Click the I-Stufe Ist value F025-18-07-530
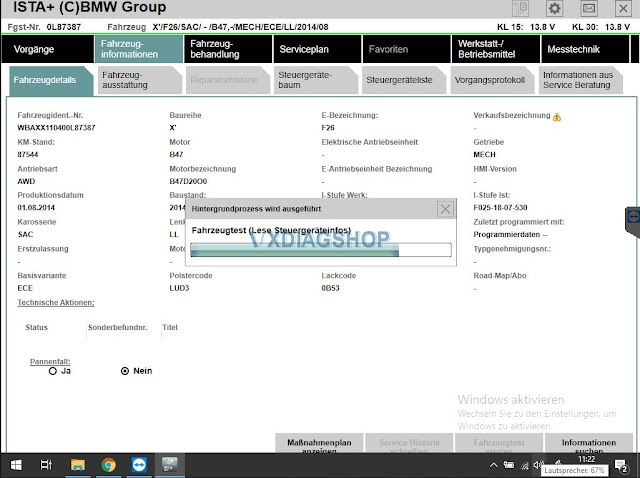The height and width of the screenshot is (478, 640). pos(500,208)
